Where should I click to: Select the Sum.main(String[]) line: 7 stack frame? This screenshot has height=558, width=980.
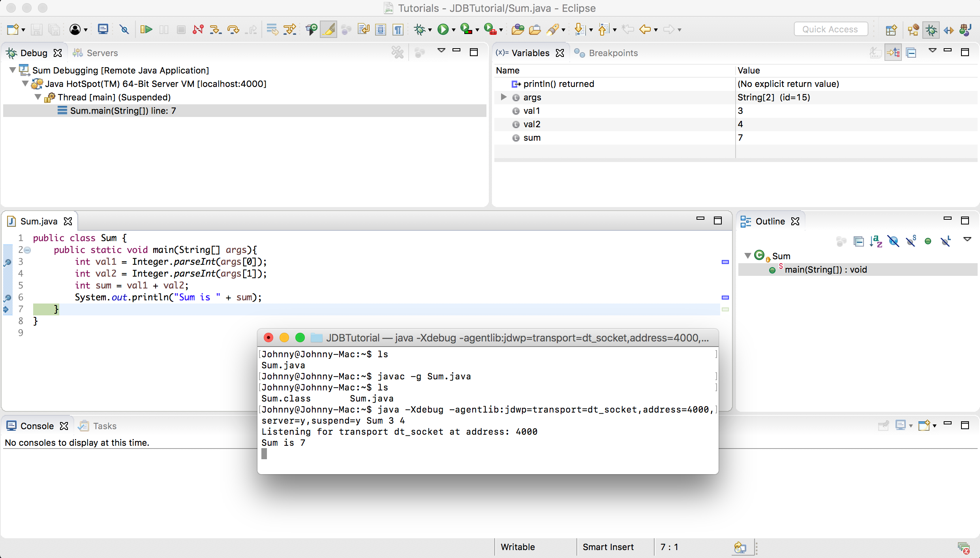pyautogui.click(x=245, y=111)
